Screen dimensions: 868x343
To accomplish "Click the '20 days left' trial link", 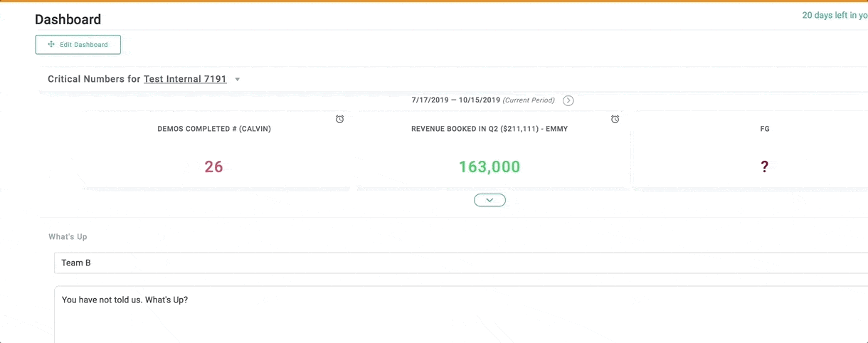I will tap(834, 15).
